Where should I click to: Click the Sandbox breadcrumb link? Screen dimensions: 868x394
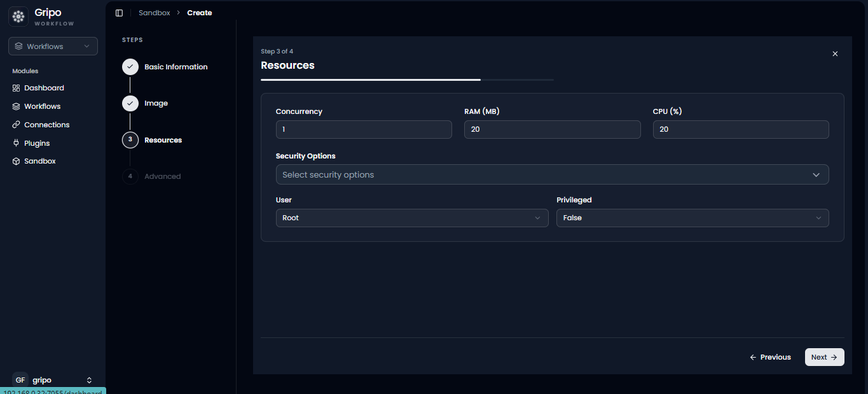[155, 13]
